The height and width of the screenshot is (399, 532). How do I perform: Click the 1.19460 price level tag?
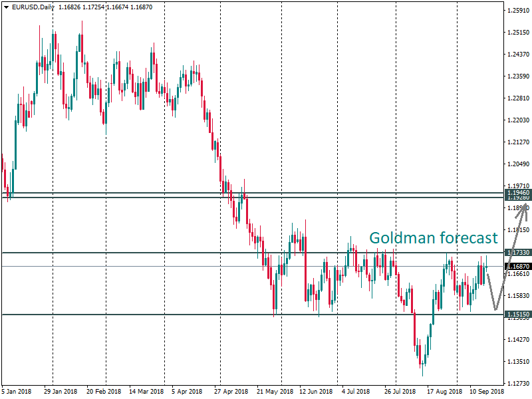click(518, 192)
